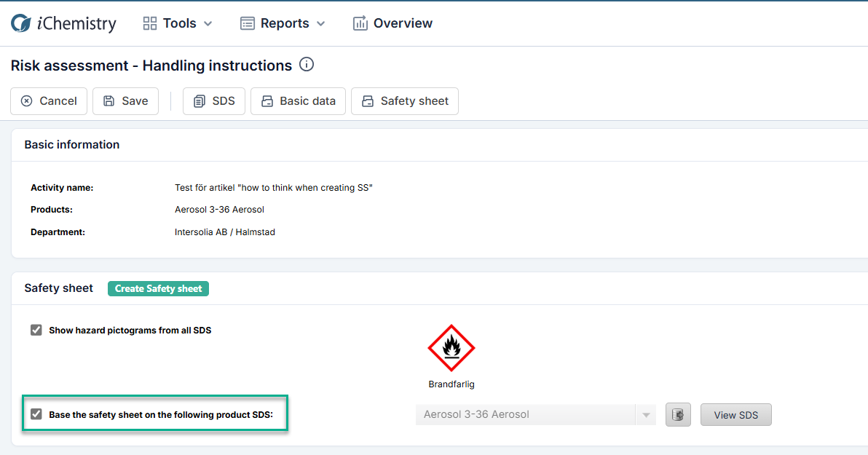Open the SDS button
The height and width of the screenshot is (455, 868).
[x=214, y=100]
